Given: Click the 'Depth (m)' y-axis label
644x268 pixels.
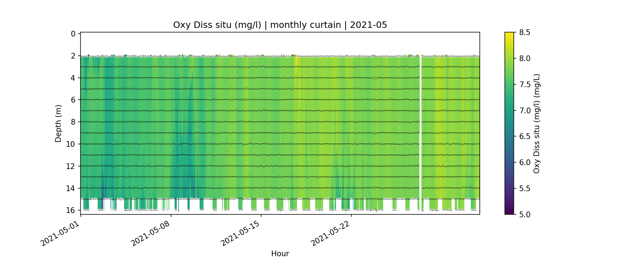Looking at the screenshot, I should [58, 123].
